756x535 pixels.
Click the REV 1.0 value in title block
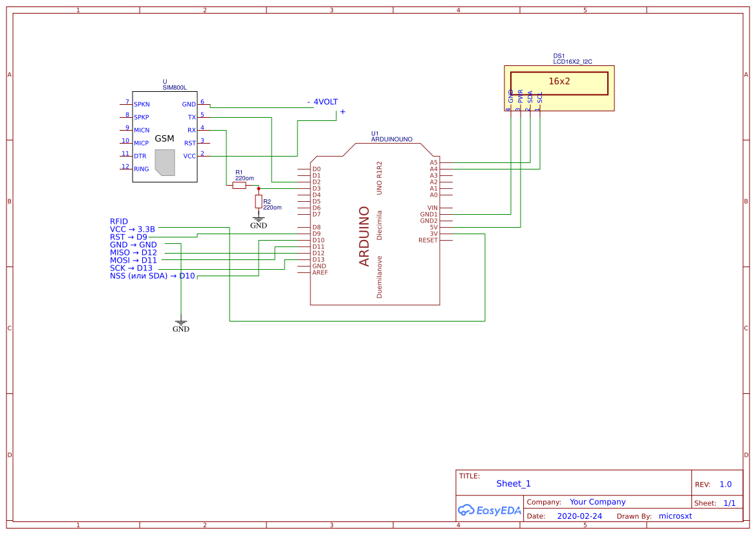coord(726,483)
